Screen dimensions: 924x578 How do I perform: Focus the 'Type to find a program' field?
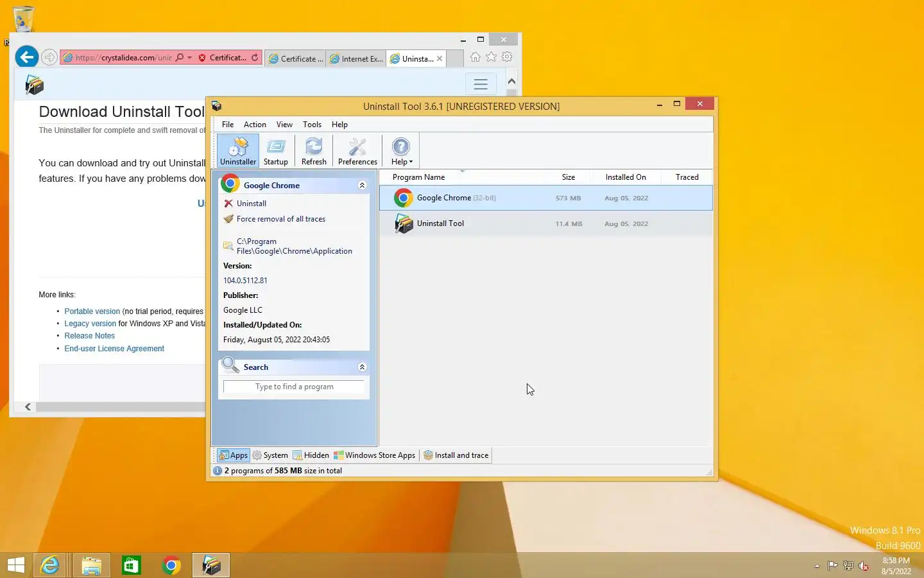click(294, 387)
